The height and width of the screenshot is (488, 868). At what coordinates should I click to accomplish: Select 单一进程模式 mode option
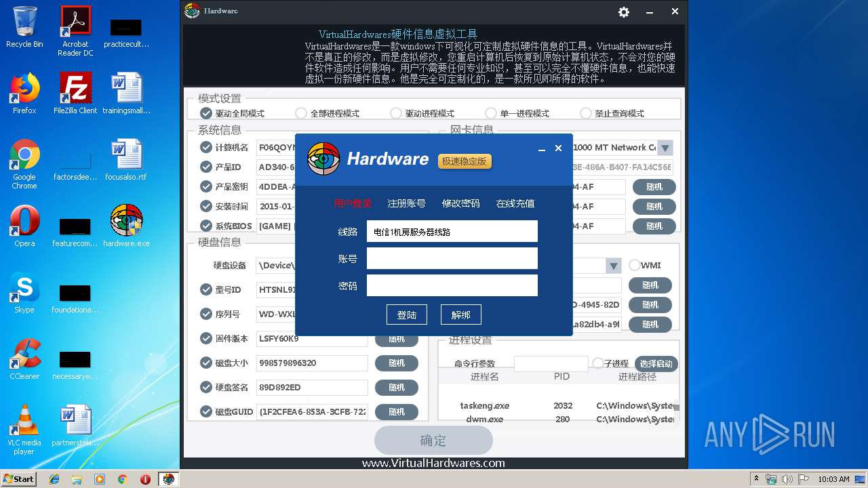pos(517,113)
